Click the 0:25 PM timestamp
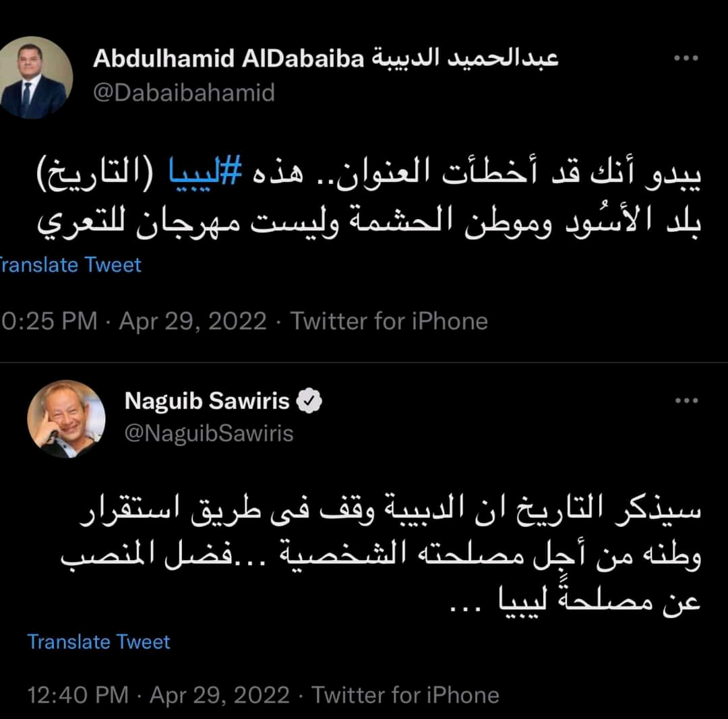The image size is (728, 719). click(49, 321)
